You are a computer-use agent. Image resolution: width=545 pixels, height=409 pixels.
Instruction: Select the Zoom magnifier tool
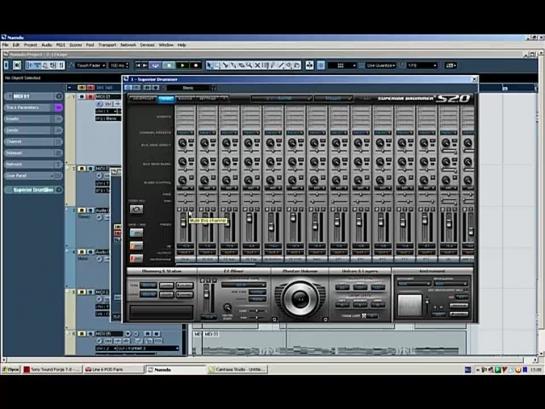coord(250,65)
